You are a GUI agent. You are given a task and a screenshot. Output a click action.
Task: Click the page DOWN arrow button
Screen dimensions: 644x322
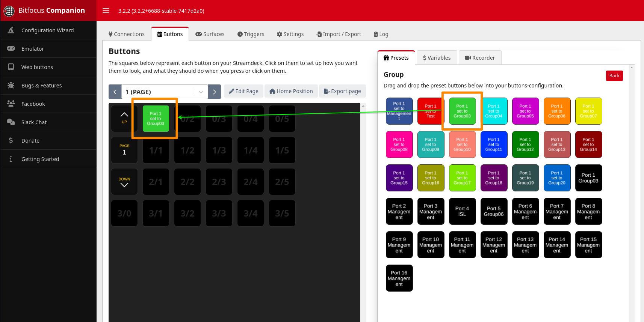click(x=124, y=182)
